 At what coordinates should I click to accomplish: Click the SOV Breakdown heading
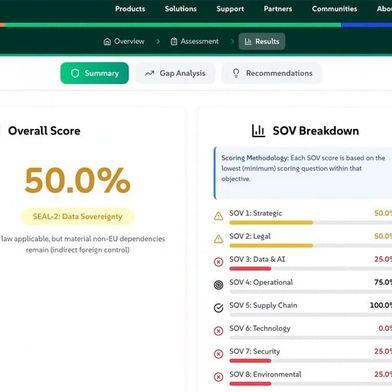click(316, 131)
